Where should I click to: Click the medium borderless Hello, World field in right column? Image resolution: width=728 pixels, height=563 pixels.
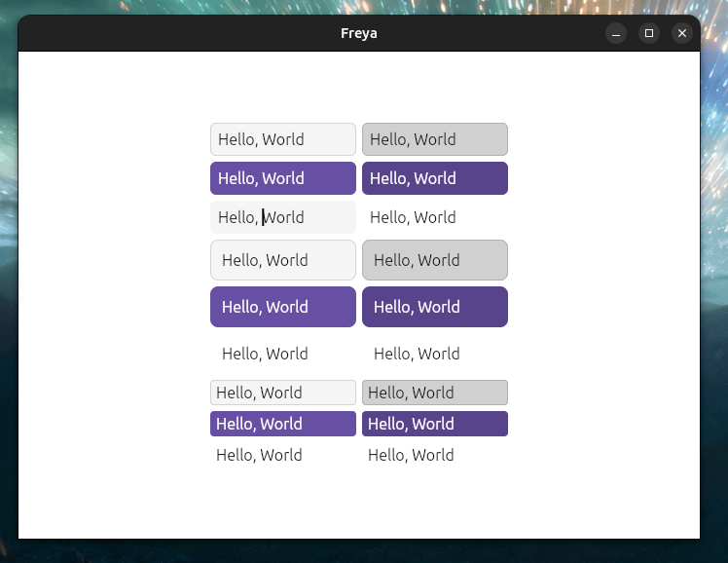435,217
